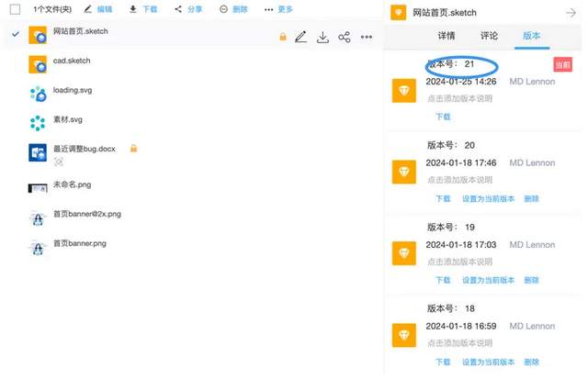Viewport: 588px width, 379px height.
Task: Set version 19 as the current version
Action: 488,280
